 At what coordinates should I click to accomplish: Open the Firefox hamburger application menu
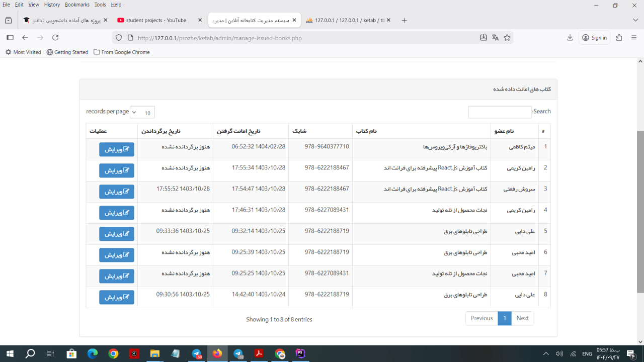(x=633, y=38)
